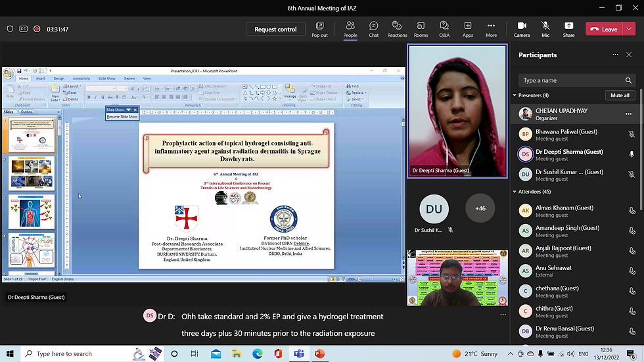Collapse the Presenters (4) section

(515, 95)
